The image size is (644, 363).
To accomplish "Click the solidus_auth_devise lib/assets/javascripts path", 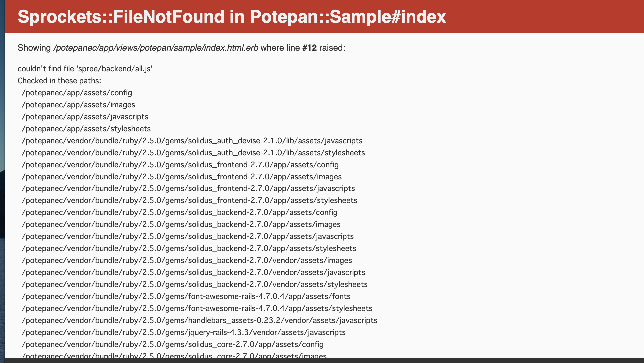I will tap(192, 141).
